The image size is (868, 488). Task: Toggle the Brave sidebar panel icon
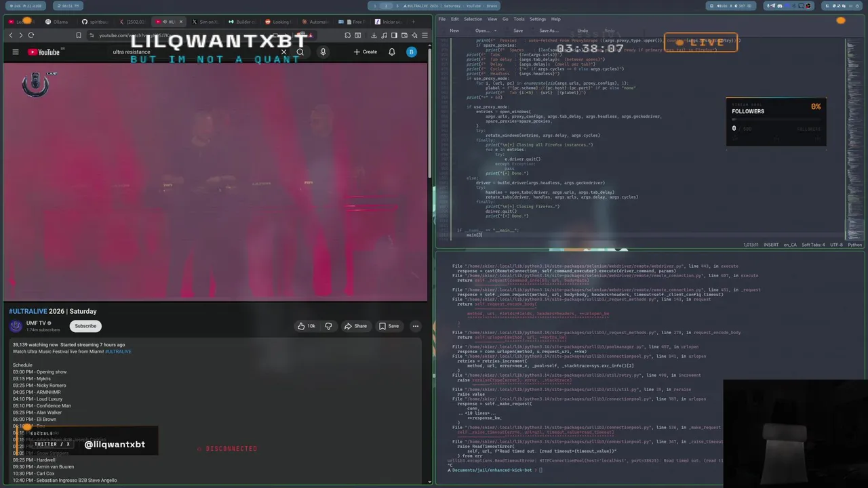393,35
